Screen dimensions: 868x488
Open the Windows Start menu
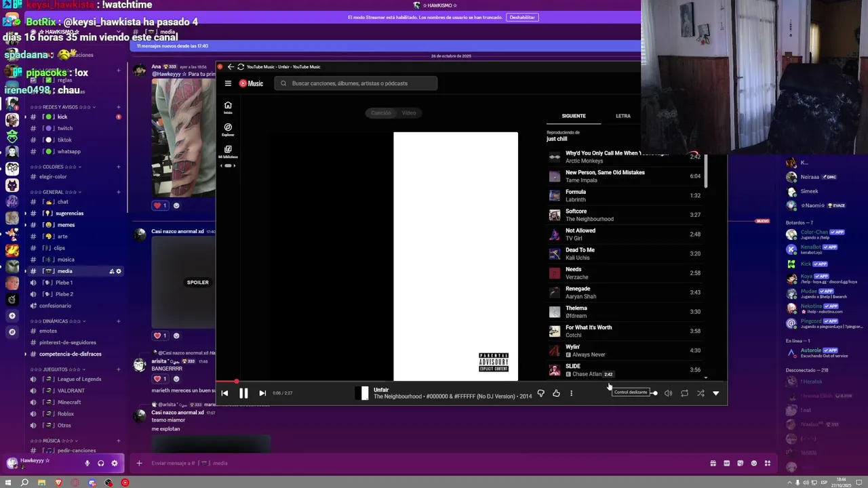click(x=7, y=483)
